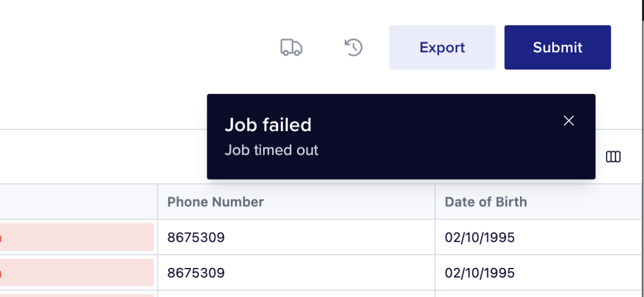Open the column settings icon
Viewport: 644px width, 297px height.
(613, 156)
